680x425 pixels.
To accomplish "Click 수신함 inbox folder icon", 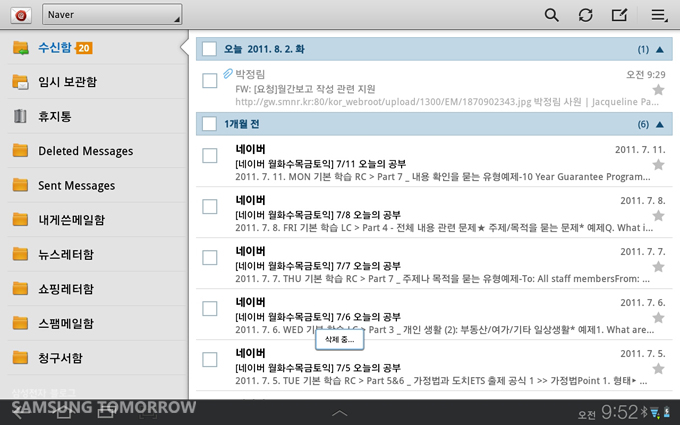I will (x=20, y=48).
